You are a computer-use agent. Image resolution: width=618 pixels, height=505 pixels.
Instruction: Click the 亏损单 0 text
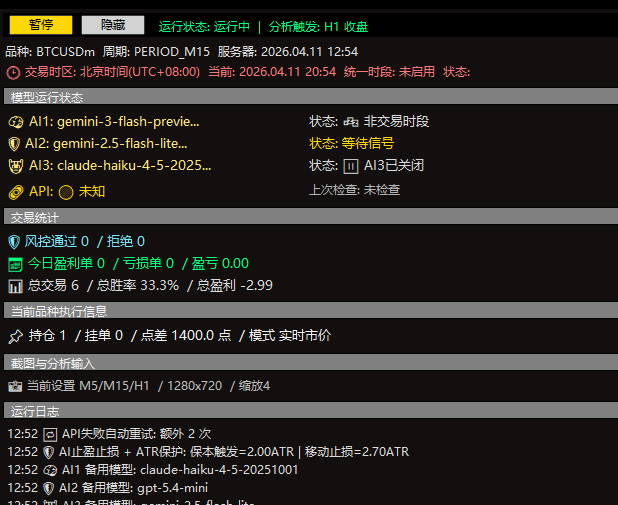click(x=148, y=263)
